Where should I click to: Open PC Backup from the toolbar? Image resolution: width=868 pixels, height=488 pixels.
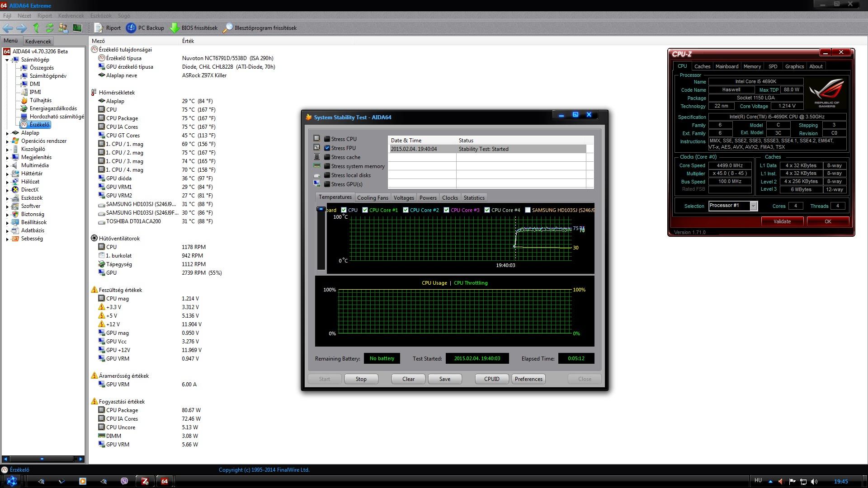click(x=145, y=28)
